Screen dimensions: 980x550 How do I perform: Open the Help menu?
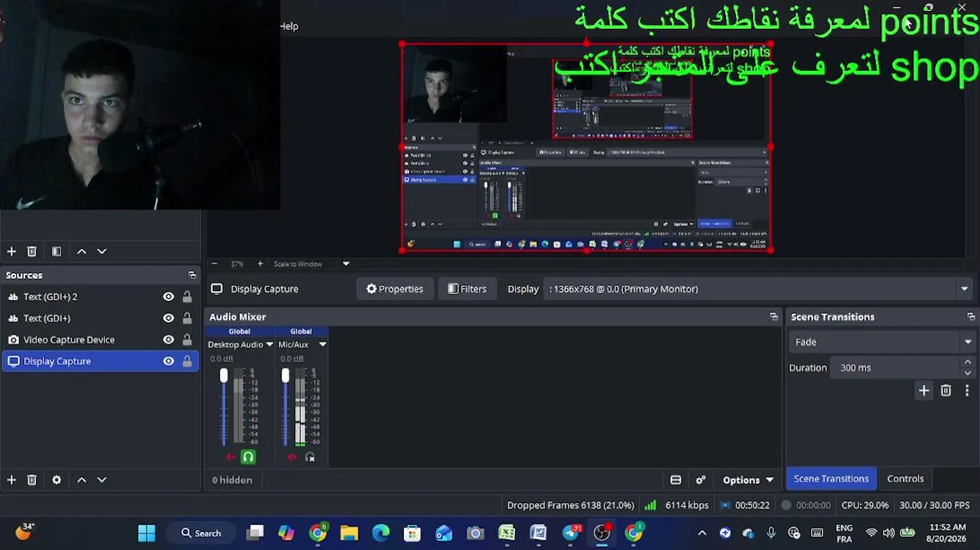click(289, 26)
